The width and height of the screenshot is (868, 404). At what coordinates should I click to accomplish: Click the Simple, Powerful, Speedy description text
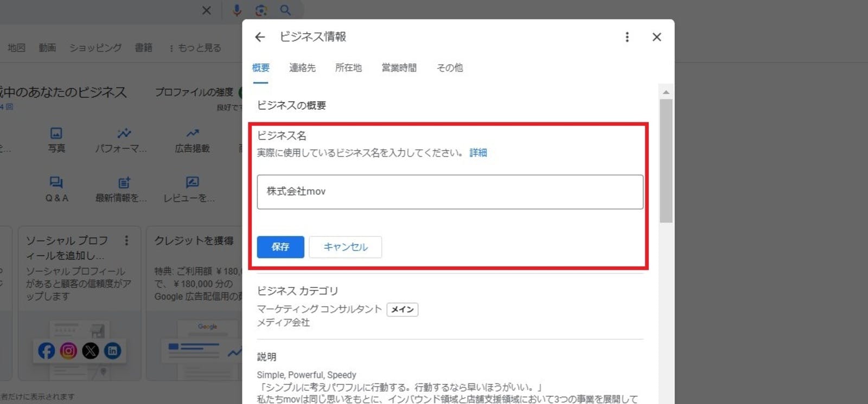click(307, 375)
